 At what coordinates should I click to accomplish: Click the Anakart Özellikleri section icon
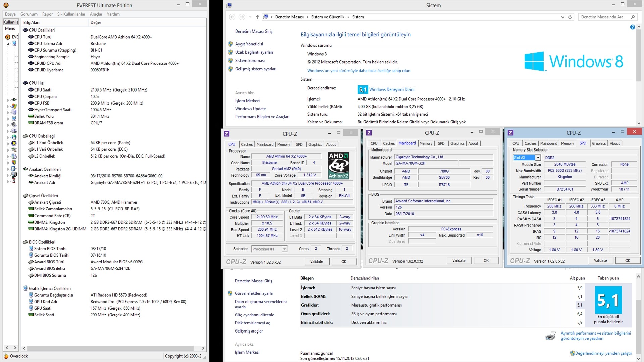click(25, 169)
